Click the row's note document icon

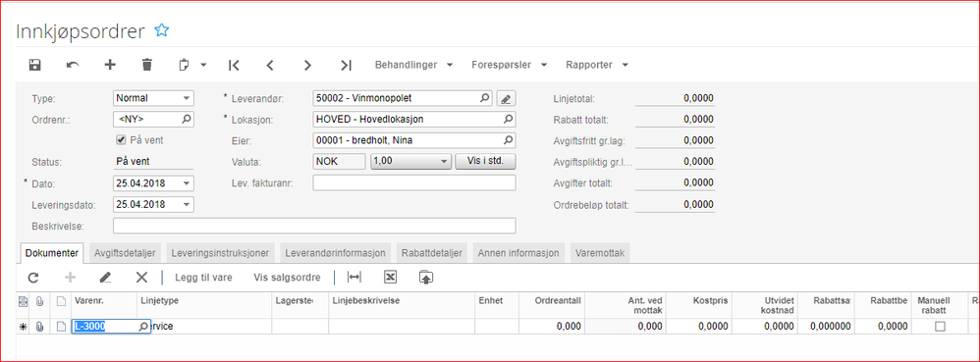click(x=61, y=327)
